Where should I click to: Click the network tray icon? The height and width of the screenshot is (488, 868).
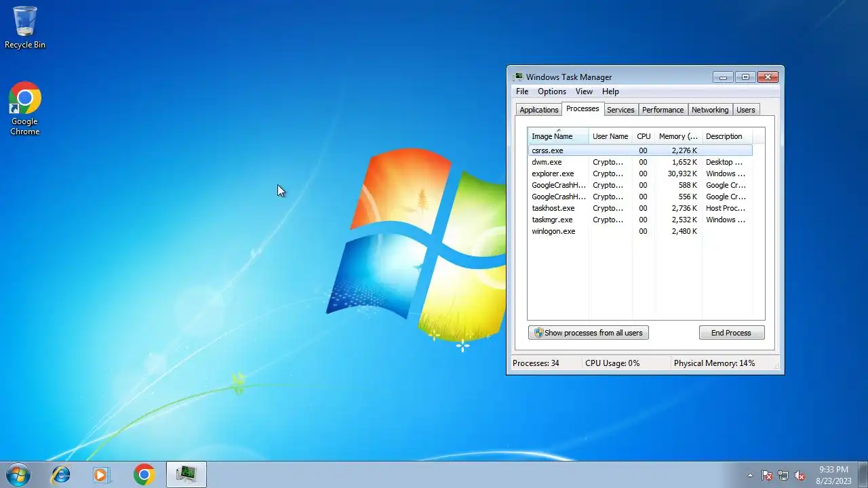click(783, 475)
